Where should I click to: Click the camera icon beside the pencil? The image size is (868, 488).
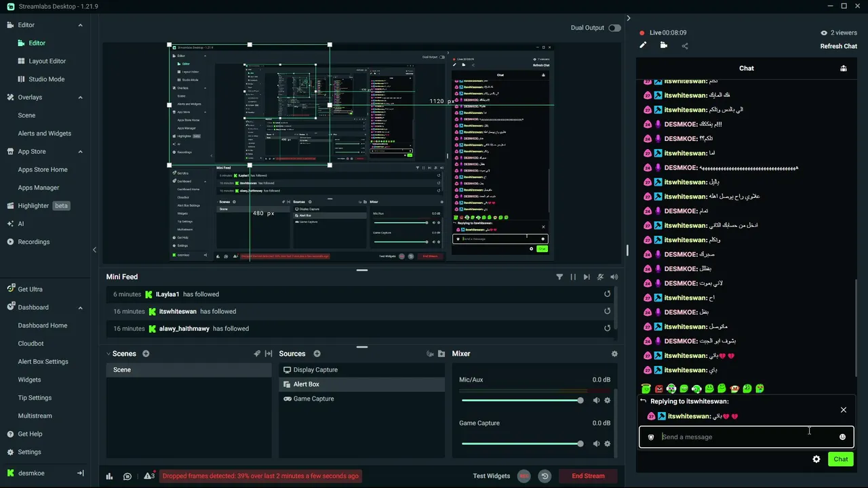663,45
